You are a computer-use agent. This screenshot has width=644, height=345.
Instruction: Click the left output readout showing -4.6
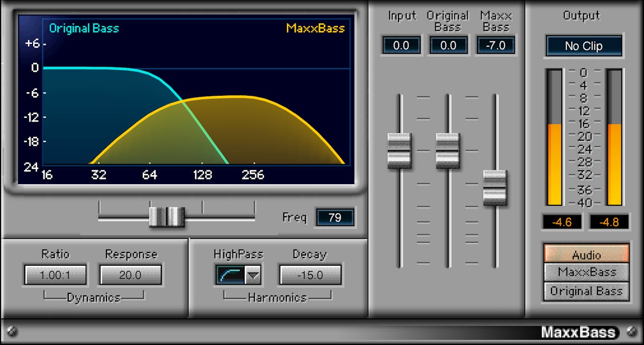(561, 222)
